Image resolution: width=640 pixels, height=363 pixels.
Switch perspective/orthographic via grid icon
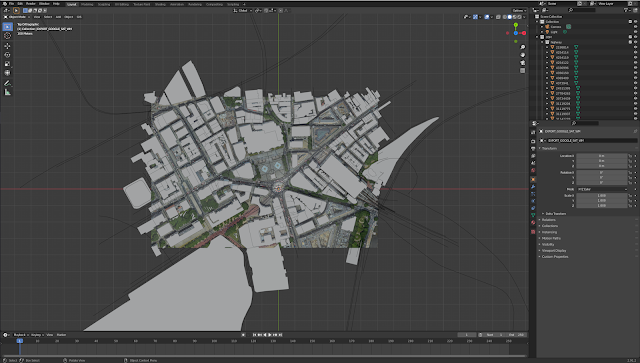[x=522, y=70]
